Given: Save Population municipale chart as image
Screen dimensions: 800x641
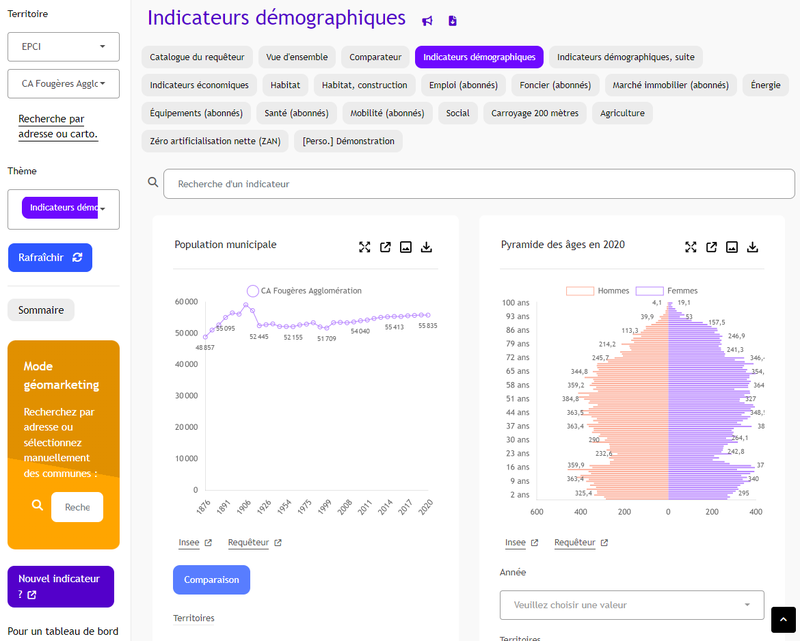Looking at the screenshot, I should [406, 247].
